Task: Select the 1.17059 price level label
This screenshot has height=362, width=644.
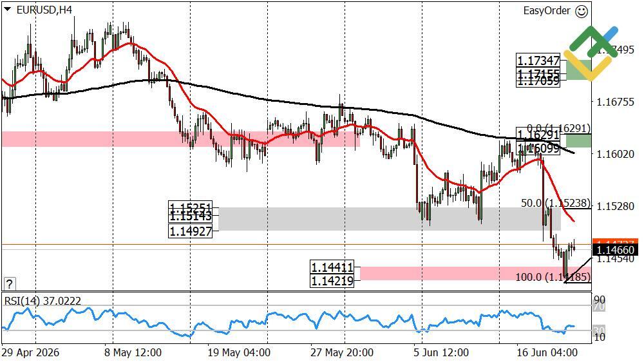Action: 538,82
